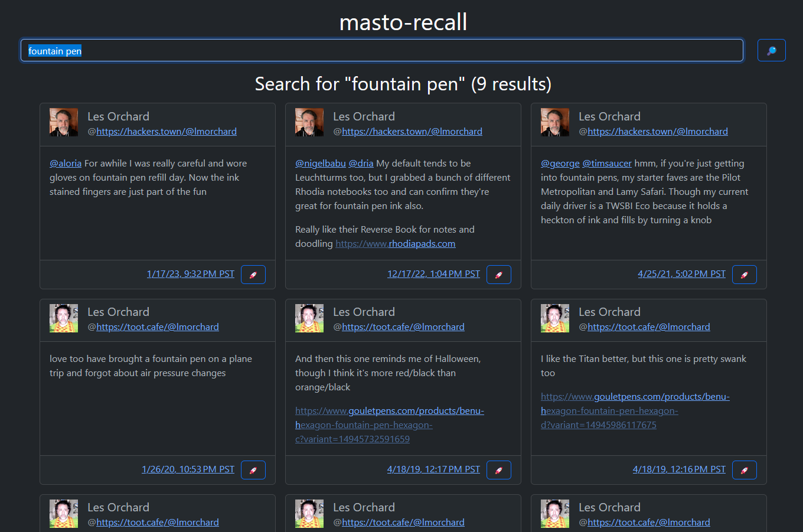
Task: Click rocket icon on 12:16 PM post
Action: [x=745, y=470]
